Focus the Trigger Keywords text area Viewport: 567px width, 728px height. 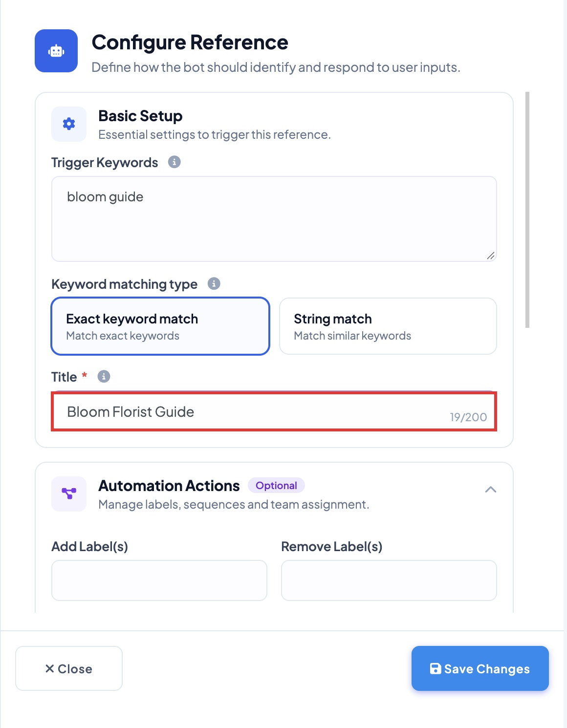pyautogui.click(x=274, y=219)
